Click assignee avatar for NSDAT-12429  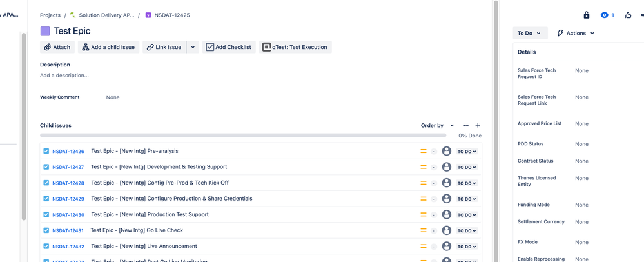tap(447, 199)
